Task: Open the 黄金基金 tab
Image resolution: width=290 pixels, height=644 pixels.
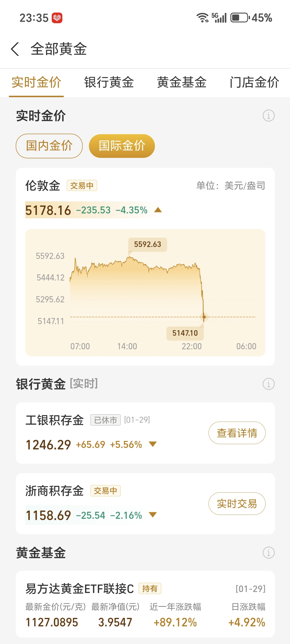Action: (181, 82)
